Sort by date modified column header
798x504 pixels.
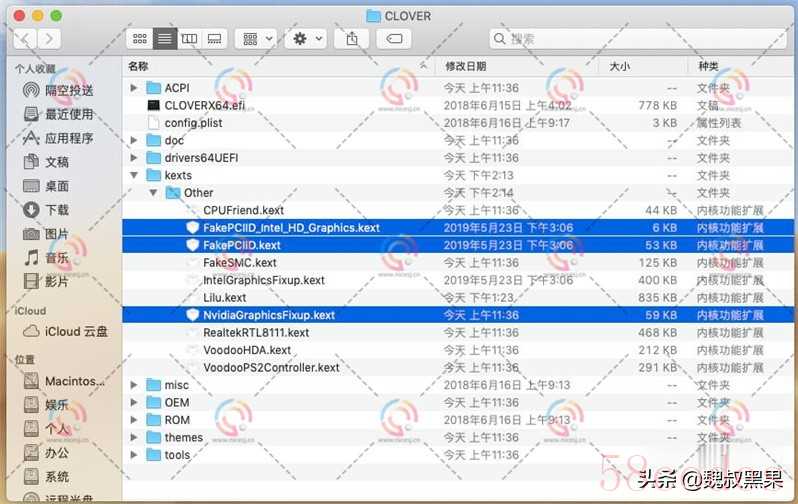pos(466,66)
